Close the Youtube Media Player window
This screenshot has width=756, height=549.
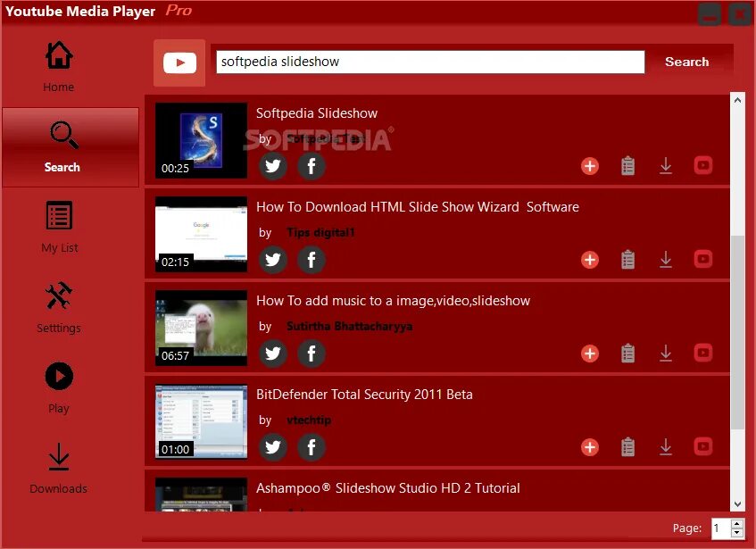tap(740, 14)
